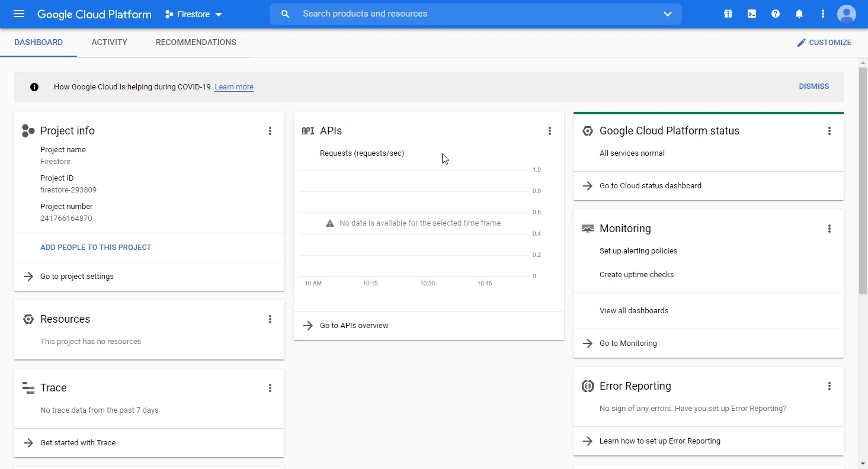Click the search magnifier icon

285,14
